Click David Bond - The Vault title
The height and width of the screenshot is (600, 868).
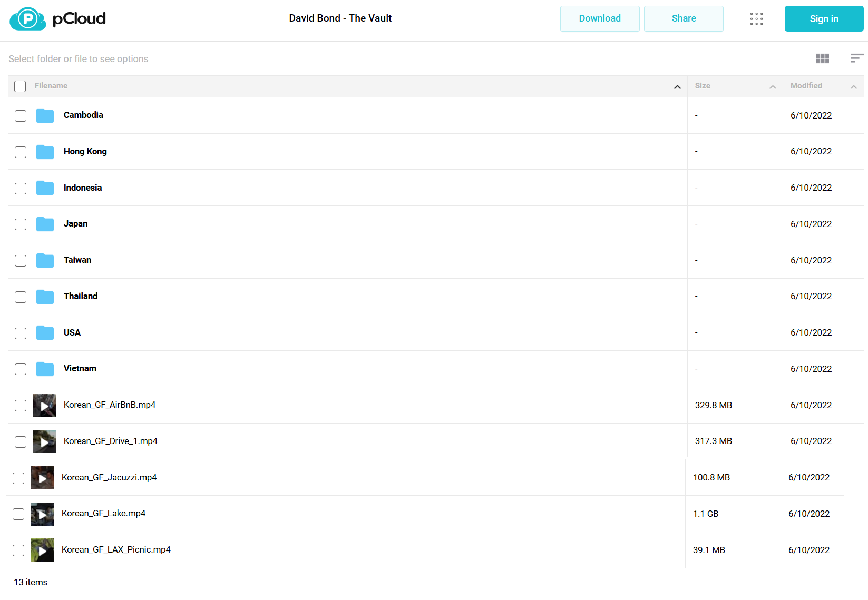[x=340, y=18]
